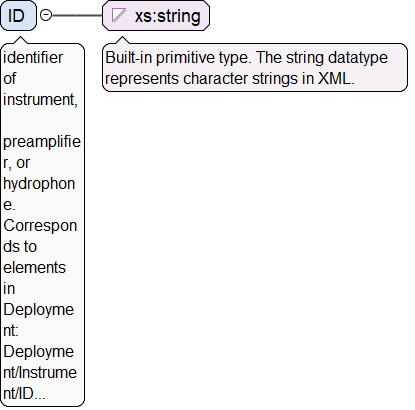Click the 'hydrophon' text line
The image size is (415, 410).
pyautogui.click(x=39, y=184)
